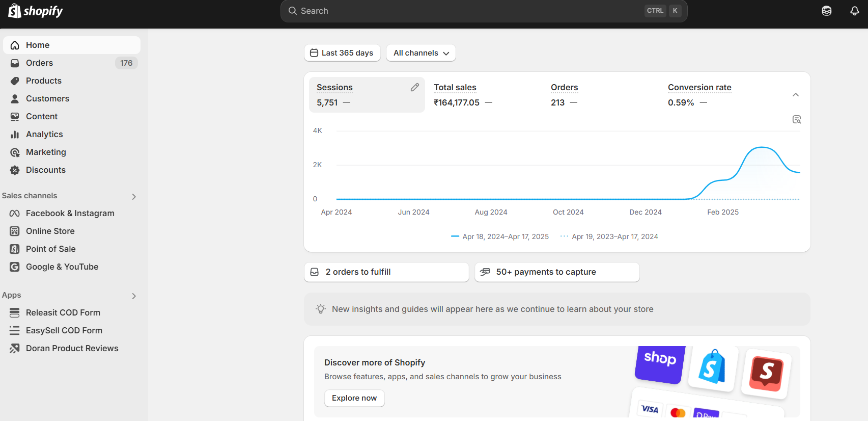Screen dimensions: 868x421
Task: Expand the Apps section arrow
Action: 134,296
